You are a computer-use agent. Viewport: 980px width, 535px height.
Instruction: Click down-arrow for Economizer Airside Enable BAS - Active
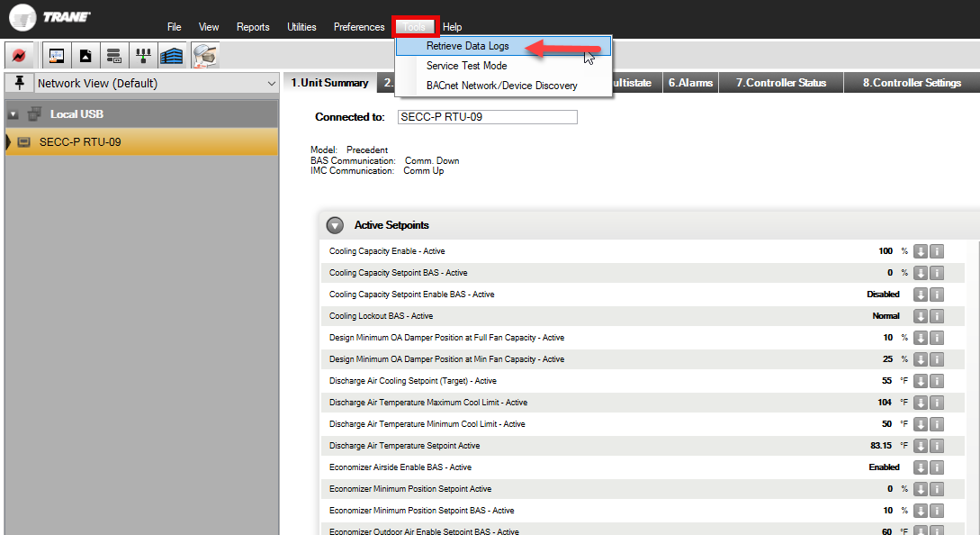point(920,467)
